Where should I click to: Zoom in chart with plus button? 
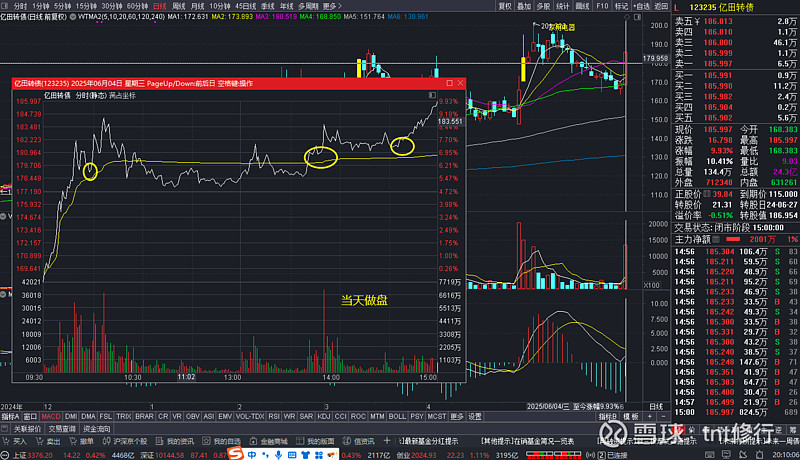[649, 417]
